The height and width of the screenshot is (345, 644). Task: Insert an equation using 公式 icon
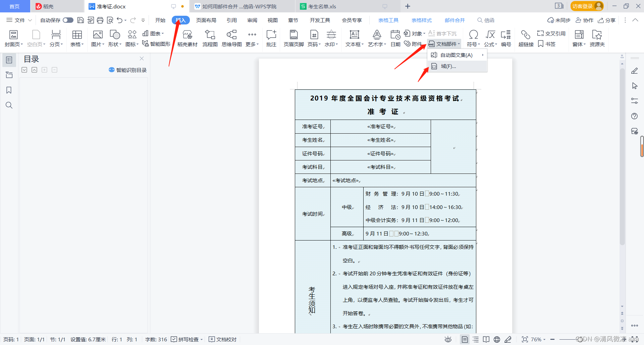490,38
